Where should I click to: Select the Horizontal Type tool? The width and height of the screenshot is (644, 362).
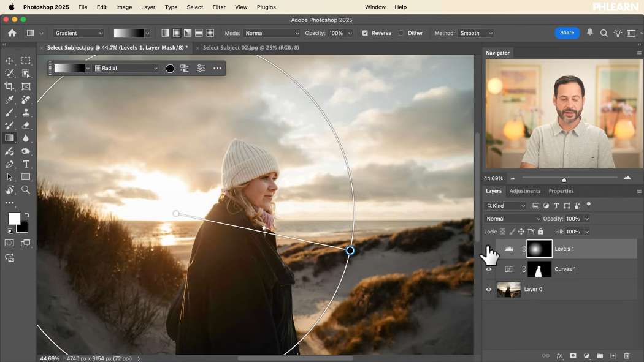coord(26,164)
